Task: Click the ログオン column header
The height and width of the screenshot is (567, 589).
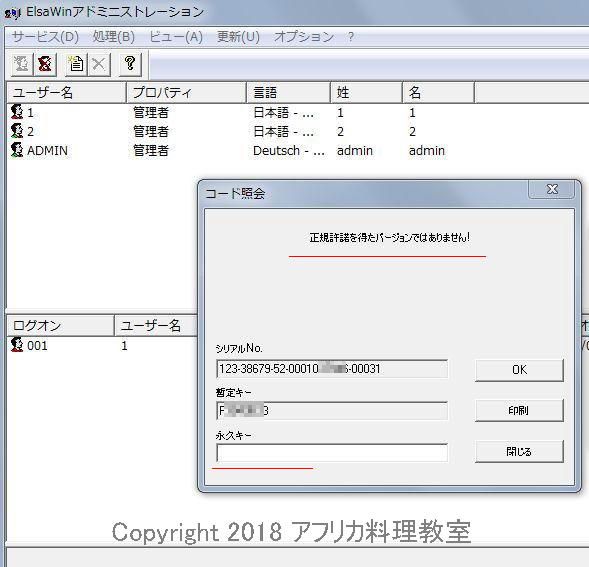Action: 60,325
